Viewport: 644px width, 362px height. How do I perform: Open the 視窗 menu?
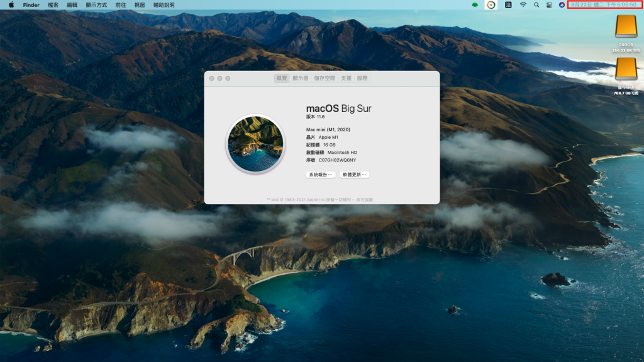coord(140,5)
